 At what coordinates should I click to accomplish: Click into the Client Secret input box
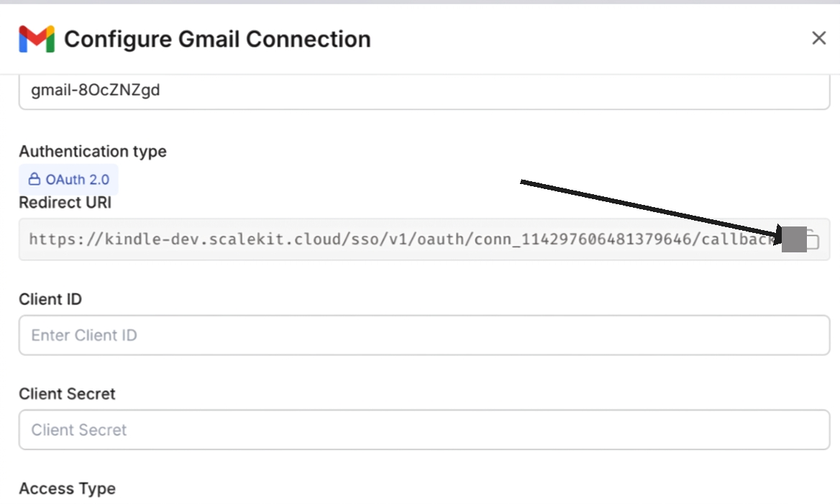point(424,430)
